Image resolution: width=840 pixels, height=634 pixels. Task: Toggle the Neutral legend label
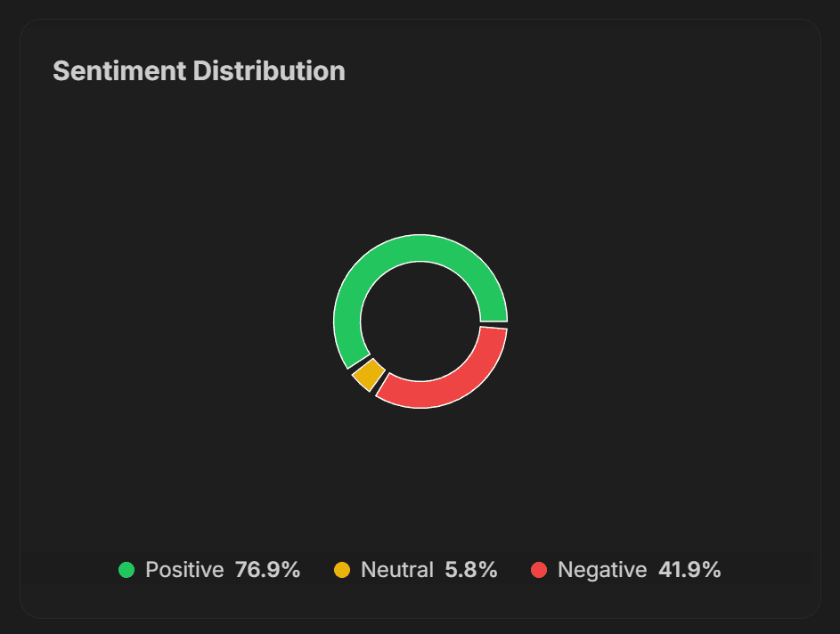click(x=396, y=570)
